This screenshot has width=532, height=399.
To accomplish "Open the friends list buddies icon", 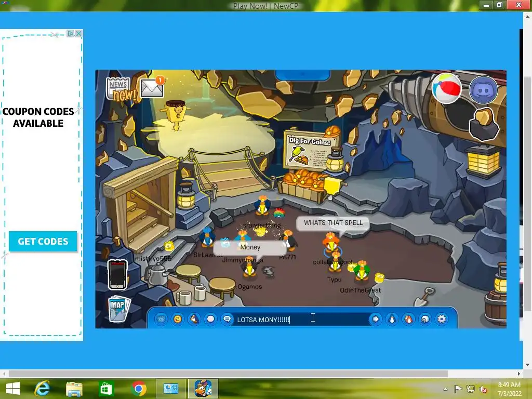I will coord(408,320).
